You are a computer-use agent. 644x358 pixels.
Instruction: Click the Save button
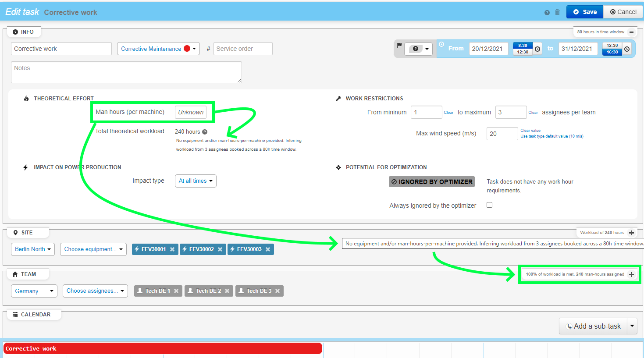585,12
